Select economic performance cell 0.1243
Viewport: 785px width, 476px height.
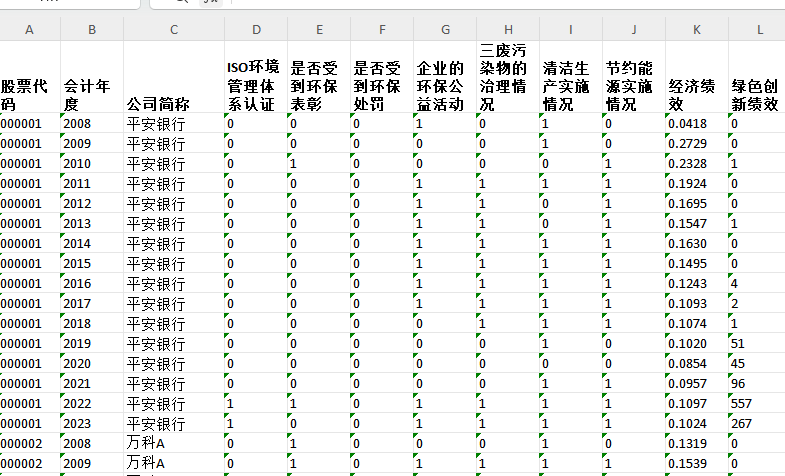pos(697,283)
